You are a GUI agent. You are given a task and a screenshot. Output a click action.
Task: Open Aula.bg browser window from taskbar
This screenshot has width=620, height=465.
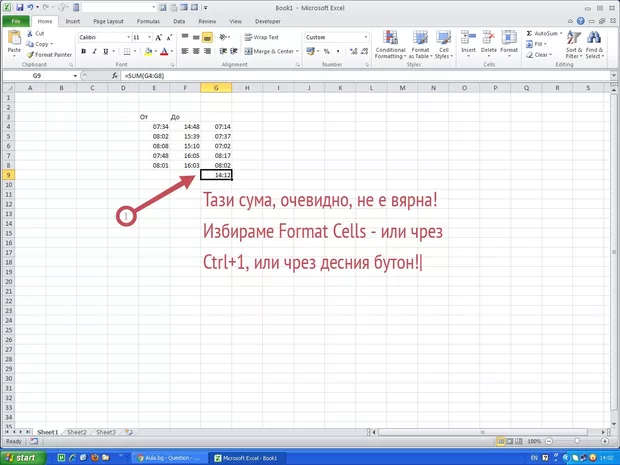tap(169, 458)
